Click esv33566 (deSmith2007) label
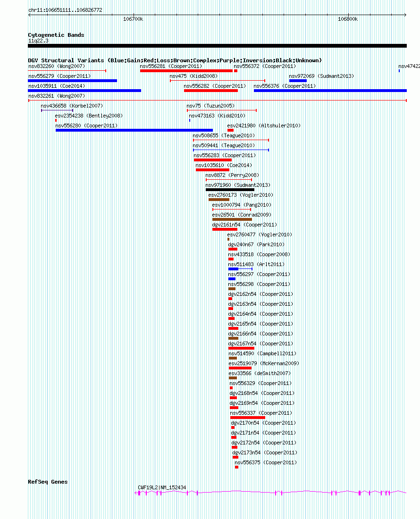Image resolution: width=420 pixels, height=519 pixels. [x=260, y=374]
